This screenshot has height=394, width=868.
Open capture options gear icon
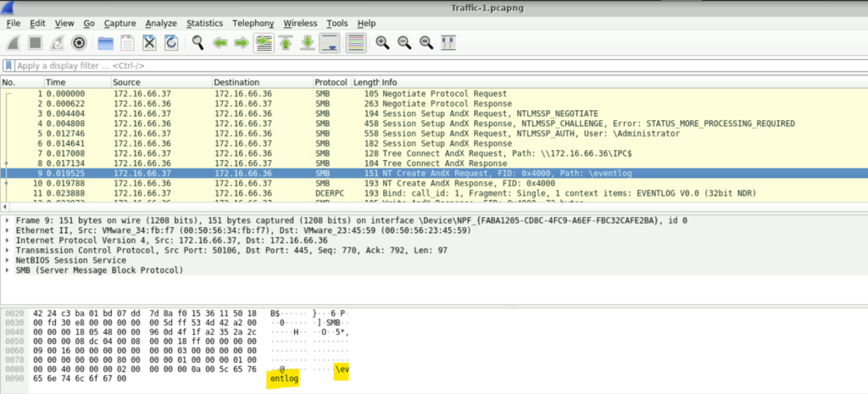[x=80, y=43]
